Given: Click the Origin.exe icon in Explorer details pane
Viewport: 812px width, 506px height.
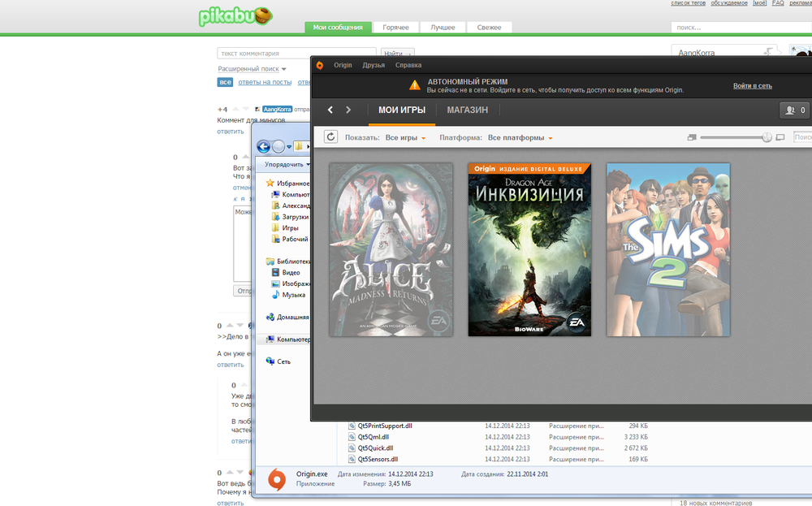Looking at the screenshot, I should click(x=277, y=479).
